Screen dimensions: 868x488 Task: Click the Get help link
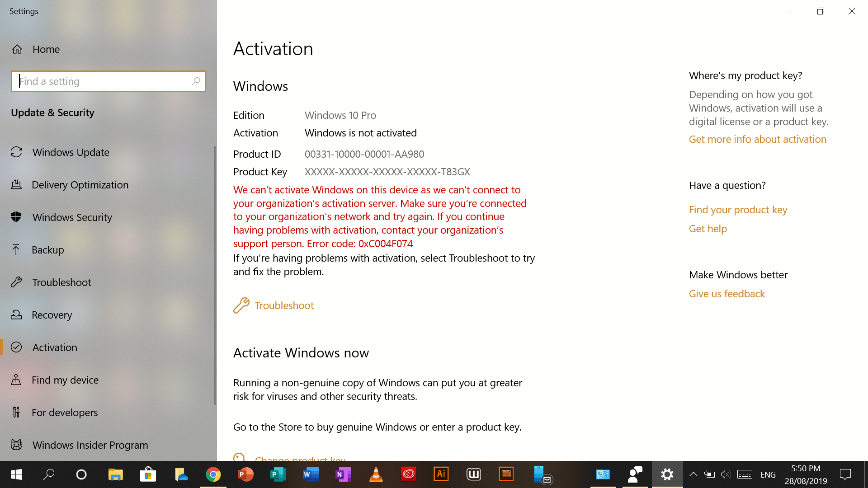pos(708,229)
